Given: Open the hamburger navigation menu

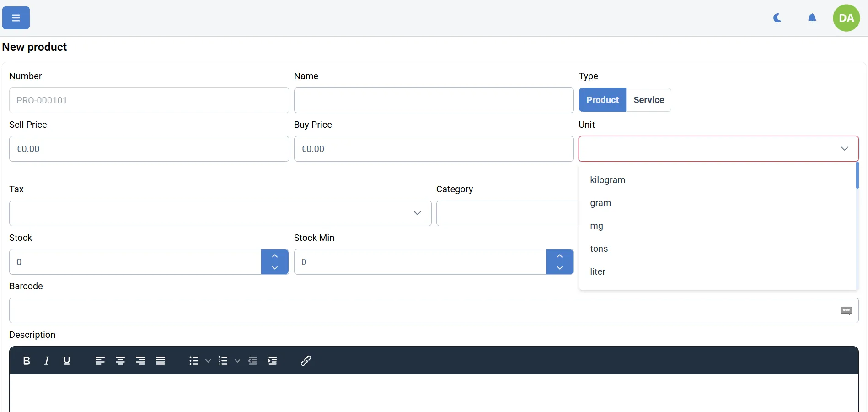Looking at the screenshot, I should tap(16, 18).
